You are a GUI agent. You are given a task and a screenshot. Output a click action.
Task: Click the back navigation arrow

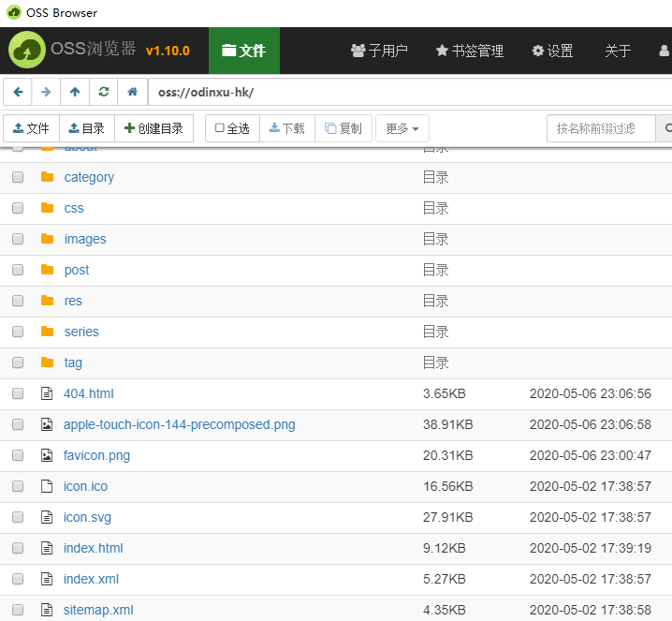coord(18,92)
